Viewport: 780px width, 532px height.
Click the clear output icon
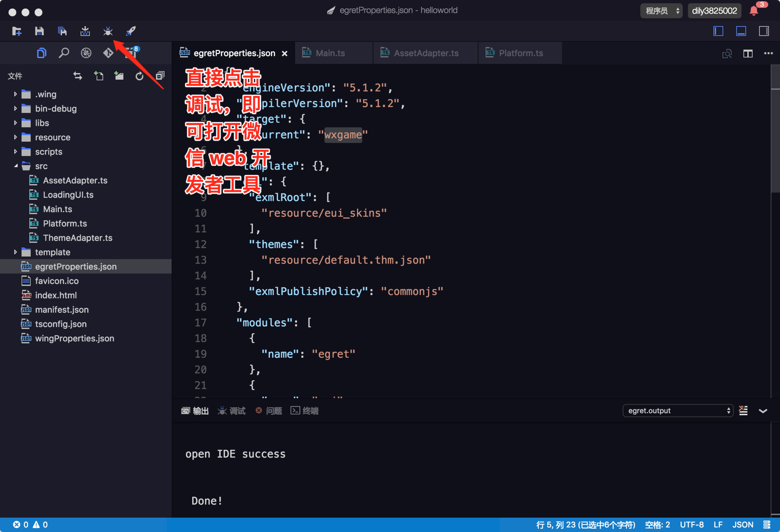743,410
